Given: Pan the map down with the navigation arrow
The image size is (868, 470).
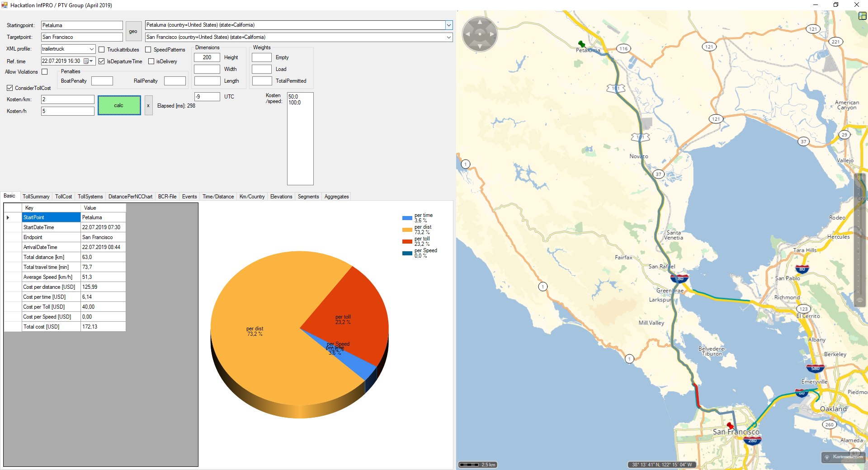Looking at the screenshot, I should (480, 46).
